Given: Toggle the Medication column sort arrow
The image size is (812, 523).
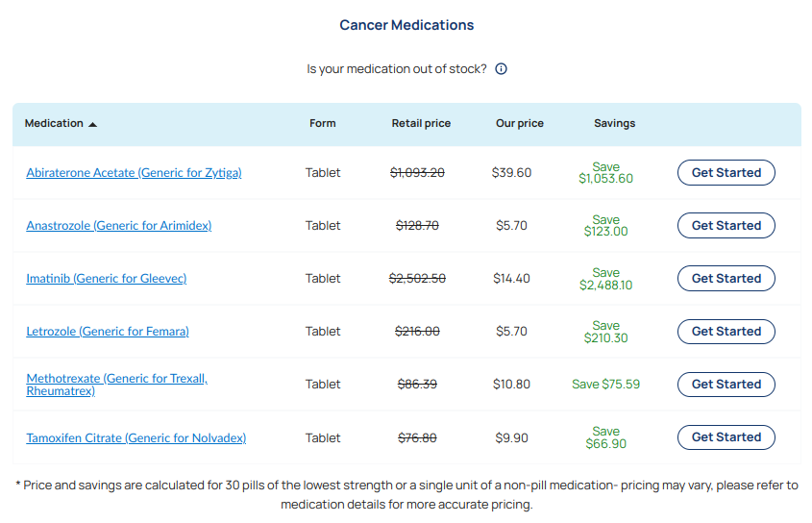Looking at the screenshot, I should (92, 124).
